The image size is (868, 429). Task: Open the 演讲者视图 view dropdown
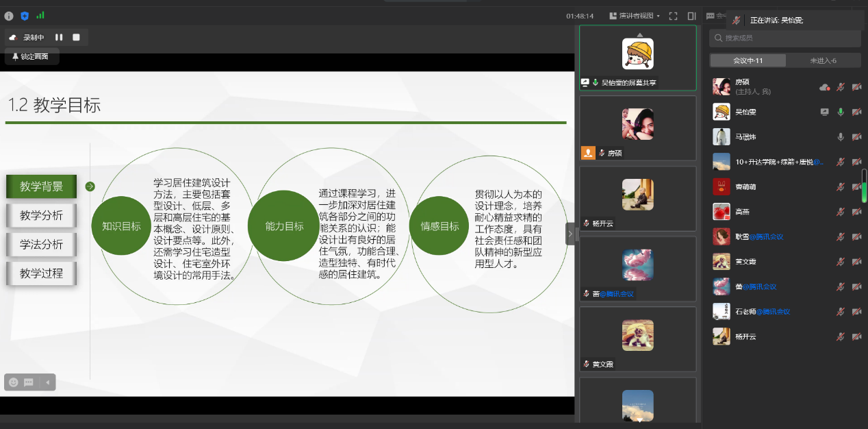[639, 16]
